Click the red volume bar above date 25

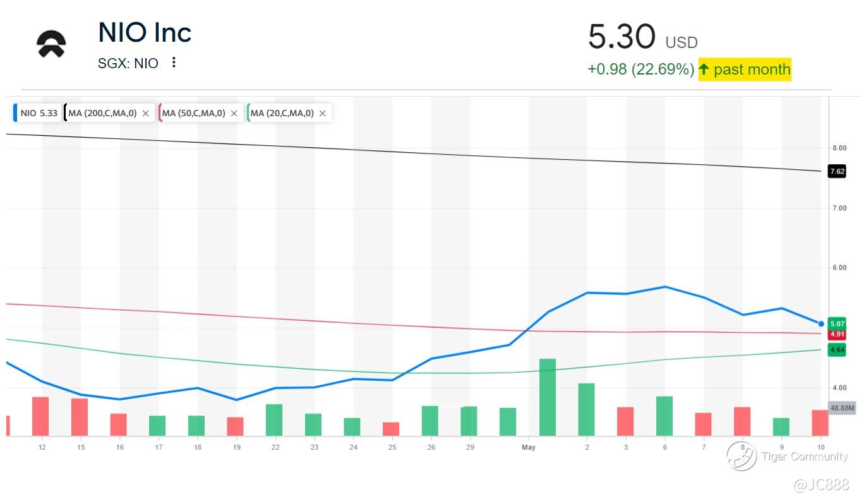click(x=391, y=429)
